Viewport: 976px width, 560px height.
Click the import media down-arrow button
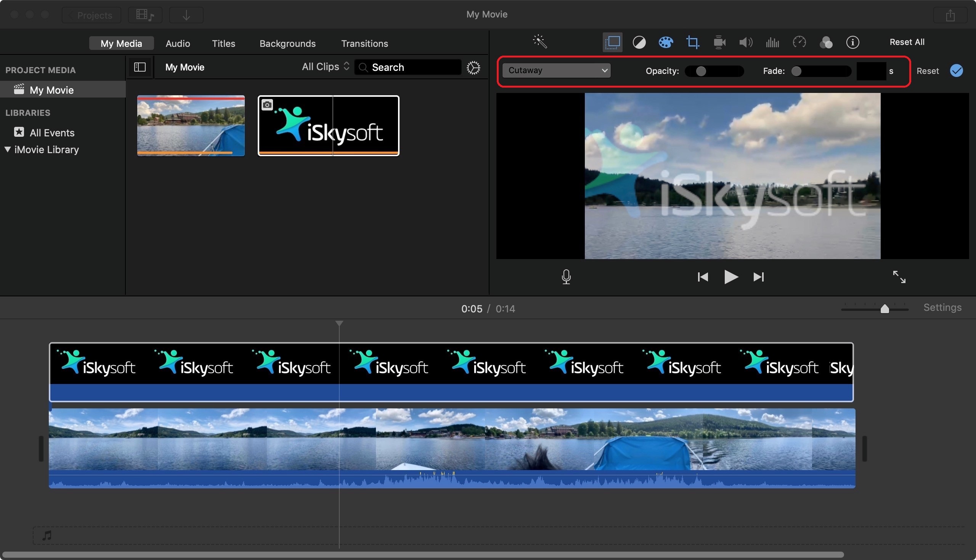(186, 15)
